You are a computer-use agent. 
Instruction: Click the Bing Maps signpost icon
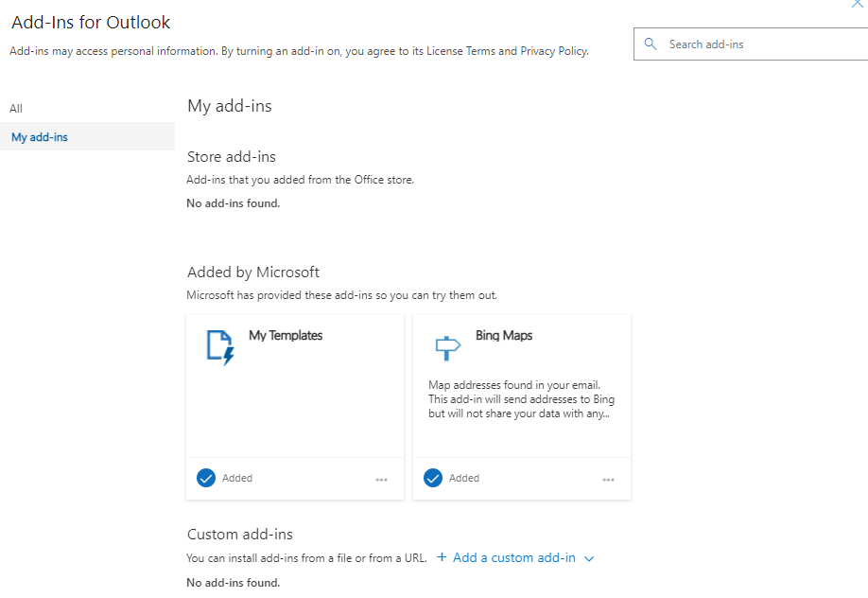click(447, 348)
